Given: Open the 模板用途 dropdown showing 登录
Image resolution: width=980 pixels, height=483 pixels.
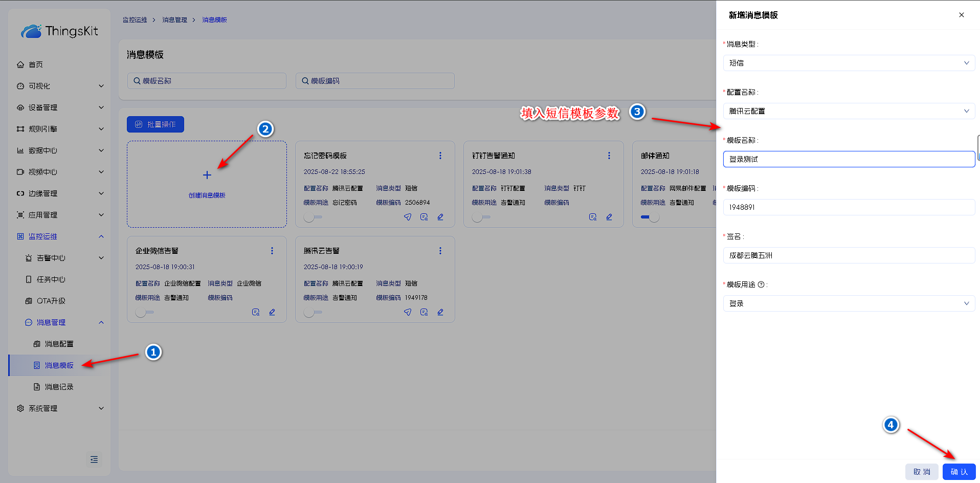Looking at the screenshot, I should (849, 303).
